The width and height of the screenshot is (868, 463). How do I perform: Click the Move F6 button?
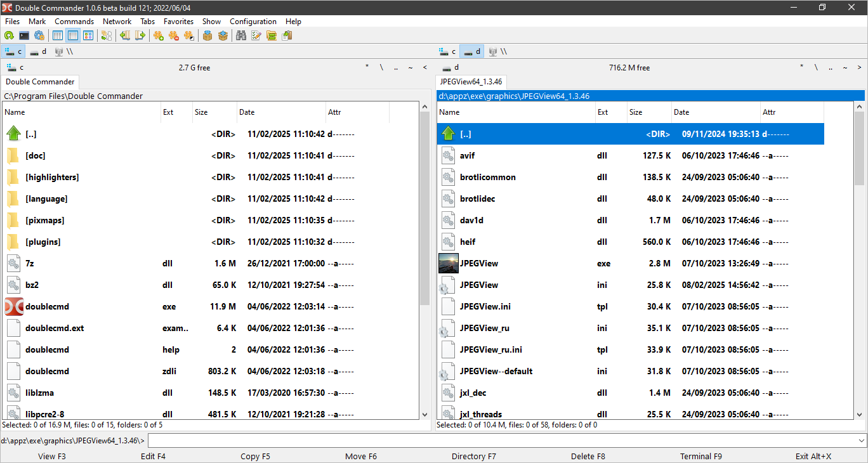coord(361,456)
